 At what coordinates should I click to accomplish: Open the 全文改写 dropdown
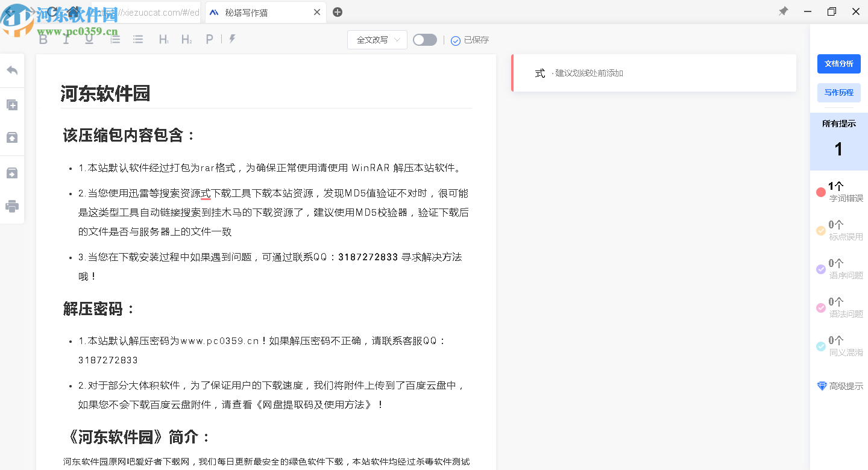377,39
